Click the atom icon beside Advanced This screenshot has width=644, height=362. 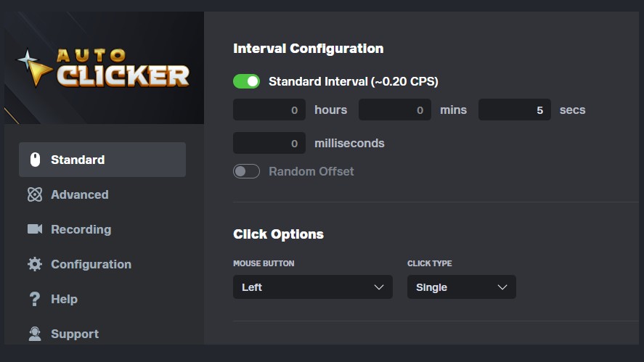click(35, 194)
